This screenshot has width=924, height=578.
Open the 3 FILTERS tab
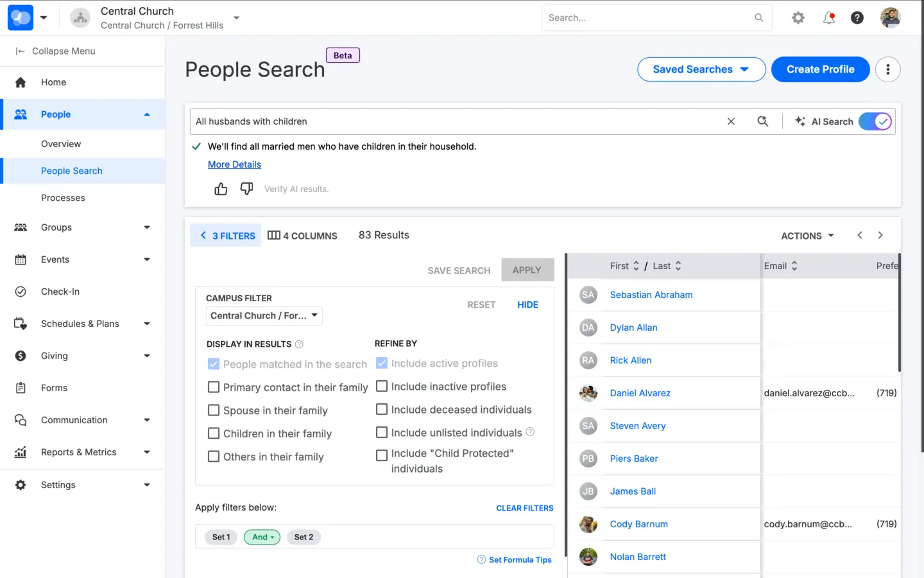click(x=226, y=236)
